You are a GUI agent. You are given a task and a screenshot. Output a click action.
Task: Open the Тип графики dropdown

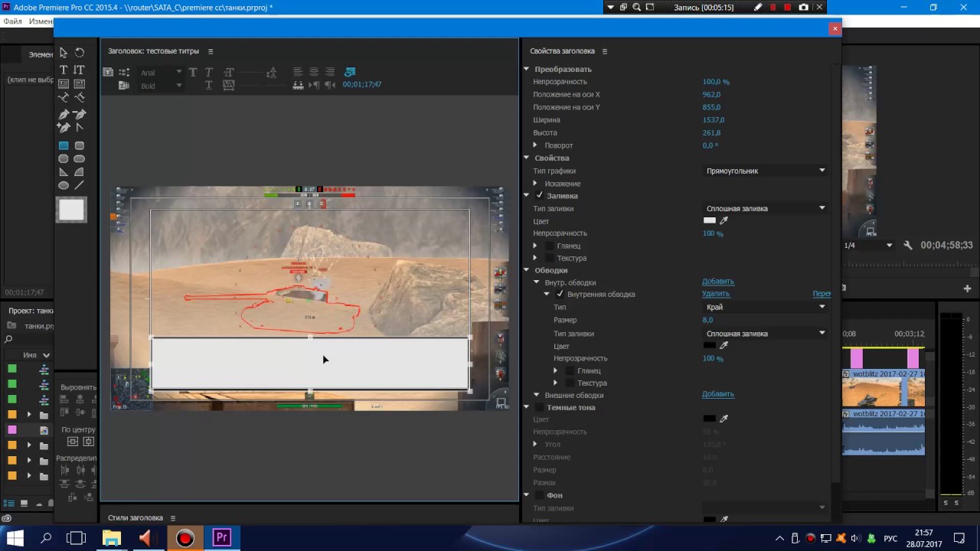[x=766, y=171]
